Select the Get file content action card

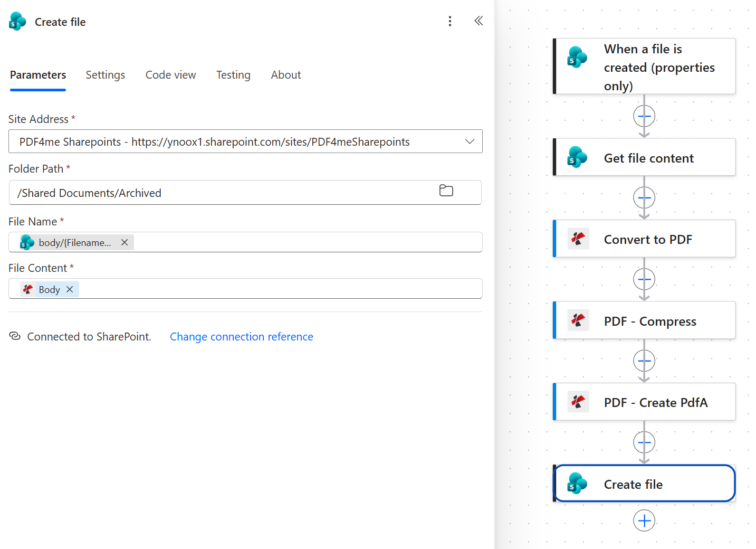point(644,157)
